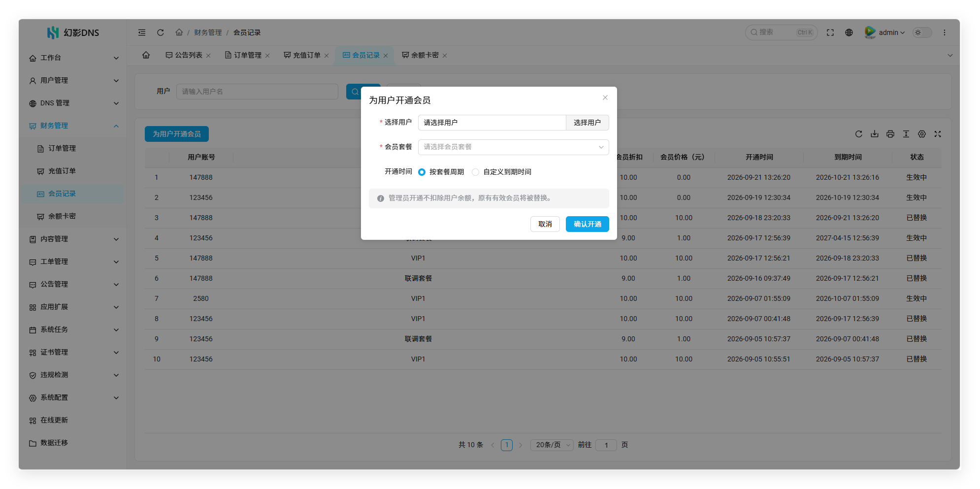Expand the 系统配置 sidebar menu
Viewport: 980px width, 489px height.
coord(73,397)
